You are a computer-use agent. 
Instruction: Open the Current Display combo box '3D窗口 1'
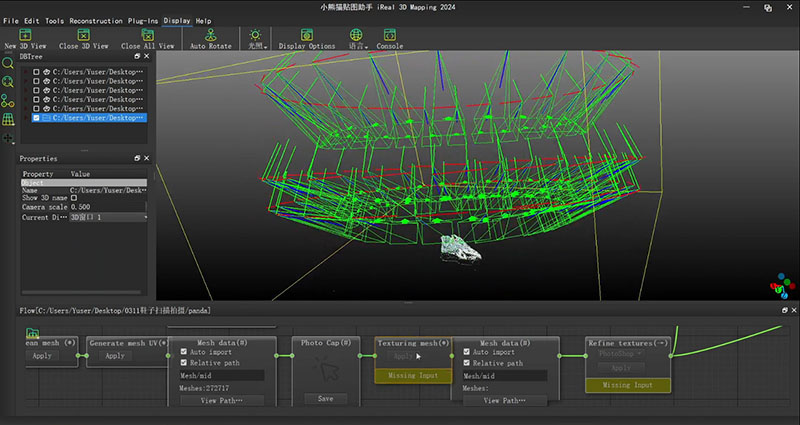[109, 217]
